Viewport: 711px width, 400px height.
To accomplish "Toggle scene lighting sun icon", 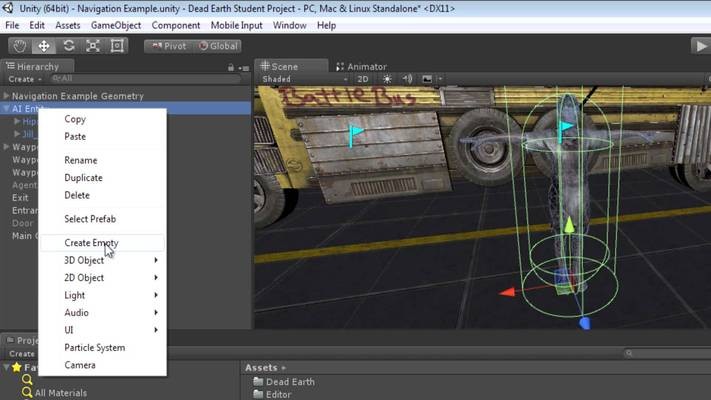I will pyautogui.click(x=386, y=79).
